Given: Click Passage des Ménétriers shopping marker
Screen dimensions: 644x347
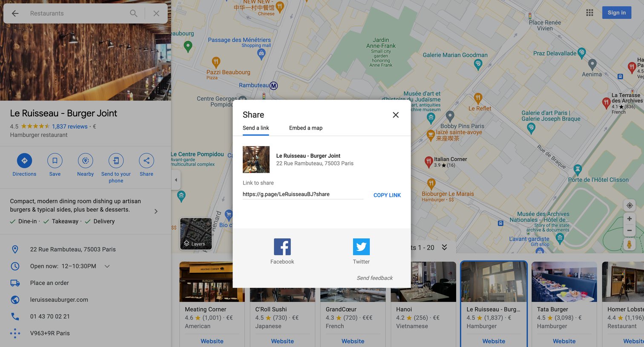Looking at the screenshot, I should tap(261, 54).
